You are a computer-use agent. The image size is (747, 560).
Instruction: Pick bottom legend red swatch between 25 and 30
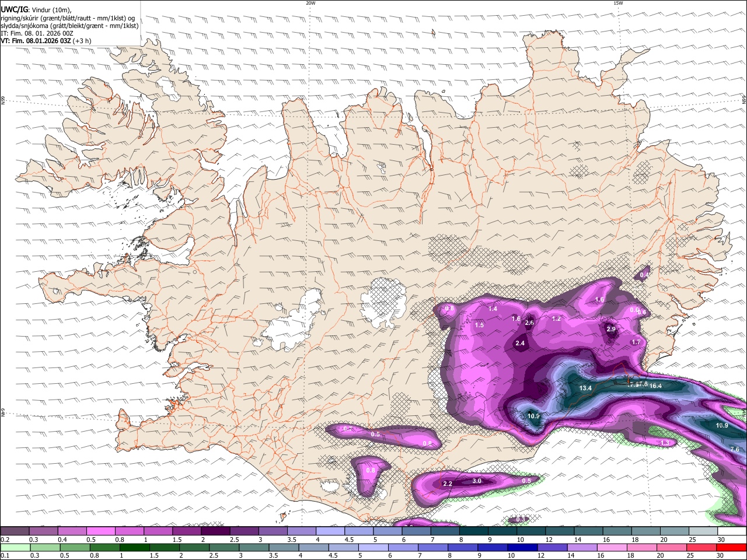pos(702,547)
